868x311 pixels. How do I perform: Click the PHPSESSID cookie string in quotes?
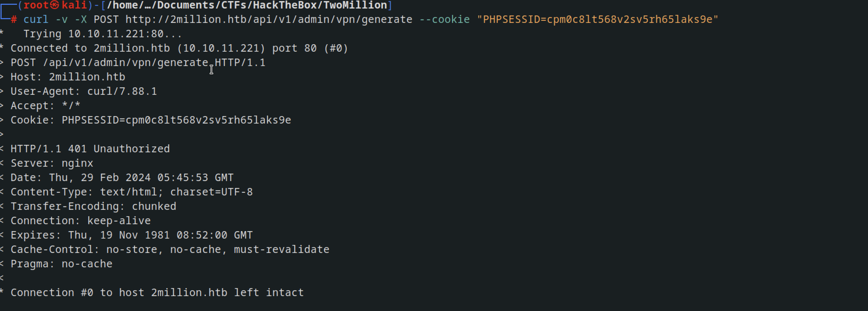[x=598, y=19]
